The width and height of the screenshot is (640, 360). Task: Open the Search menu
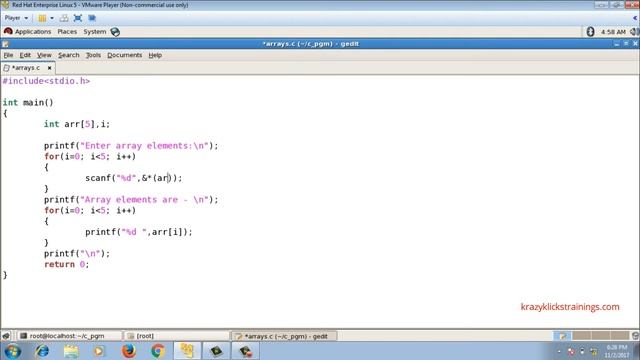coord(69,55)
